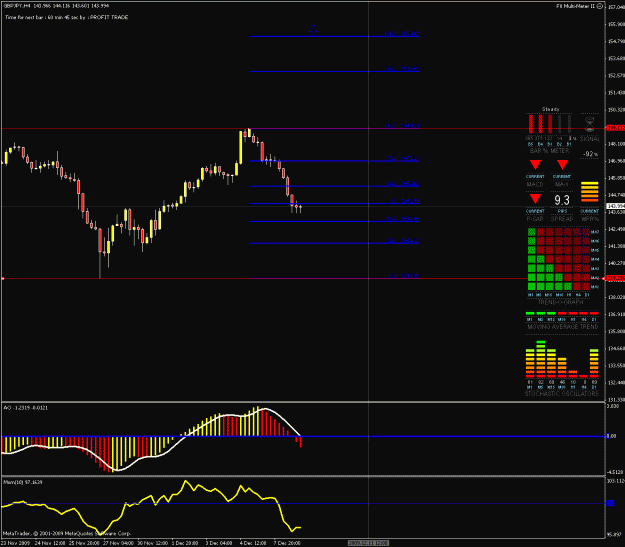This screenshot has height=547, width=625.
Task: Select the 161.8 Fibonacci level label
Action: [402, 34]
